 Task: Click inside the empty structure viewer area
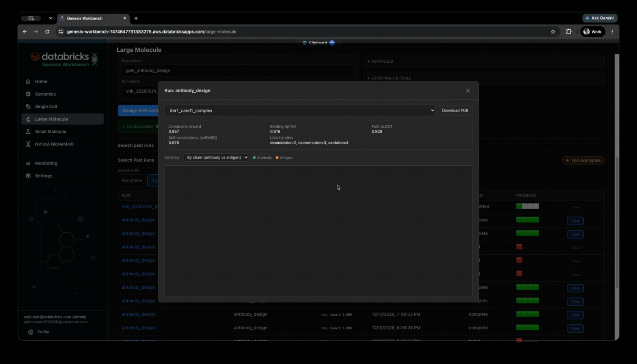(318, 231)
